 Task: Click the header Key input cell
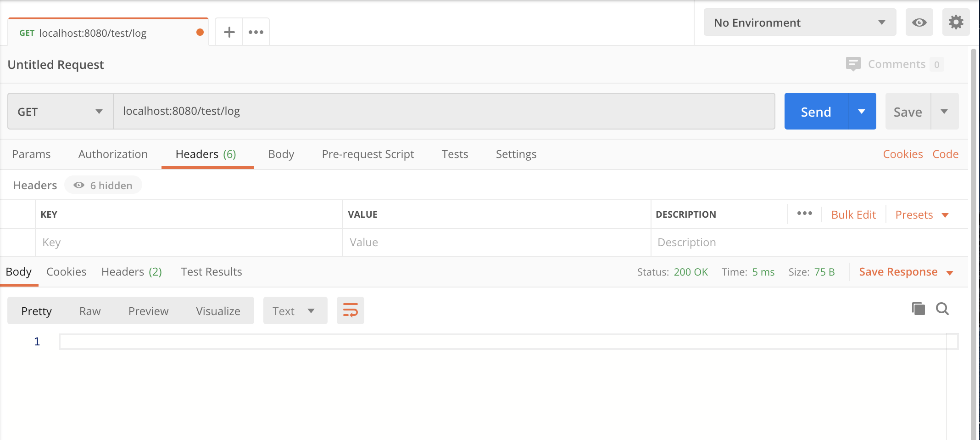pyautogui.click(x=189, y=242)
